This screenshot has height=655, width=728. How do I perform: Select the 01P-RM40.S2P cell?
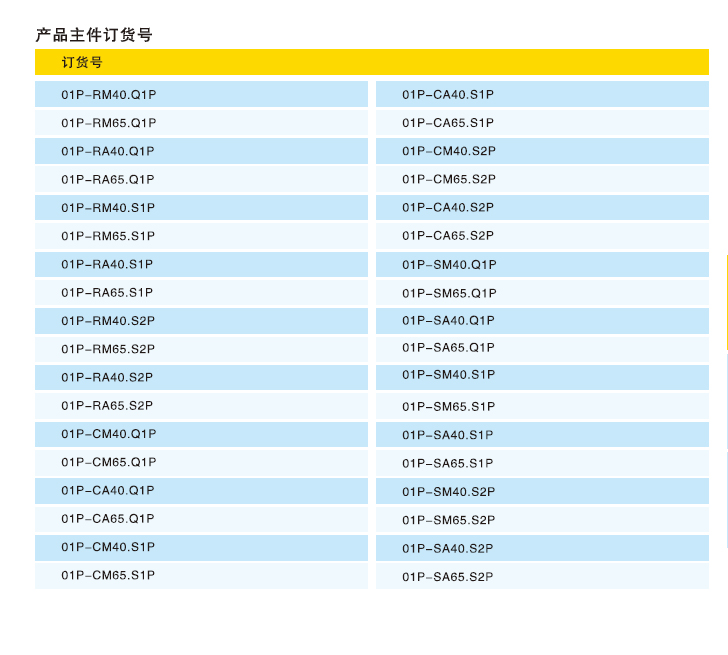(108, 321)
